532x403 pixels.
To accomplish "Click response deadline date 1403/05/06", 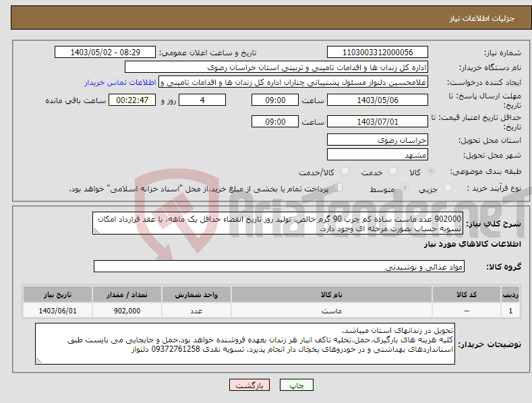I will tap(378, 100).
